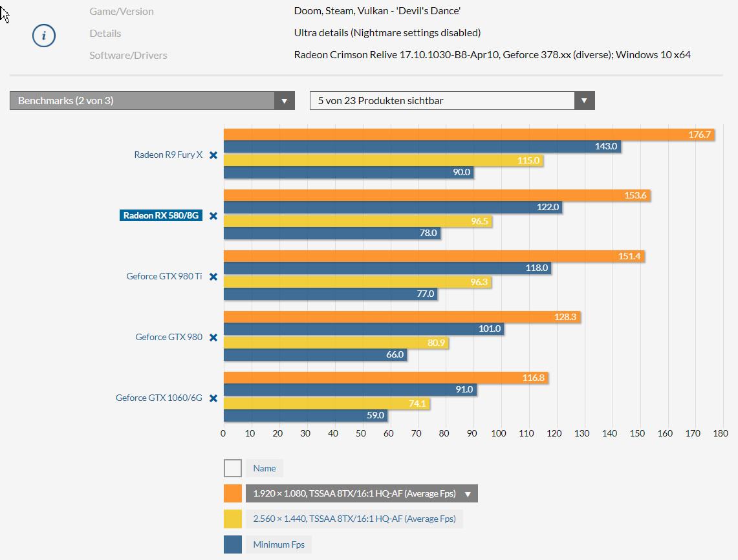This screenshot has height=560, width=738.
Task: Click the 66.0 blue bar for GTX 980
Action: click(x=316, y=354)
